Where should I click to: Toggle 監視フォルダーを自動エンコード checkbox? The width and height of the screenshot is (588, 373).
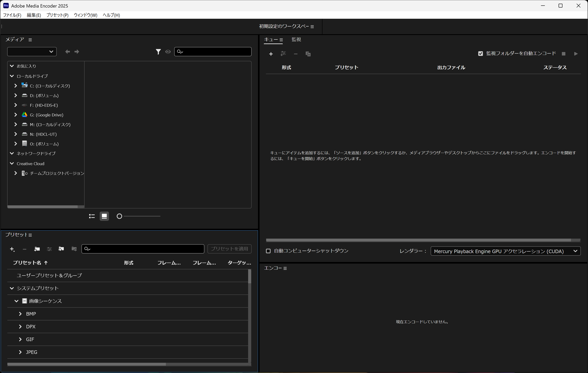point(480,54)
